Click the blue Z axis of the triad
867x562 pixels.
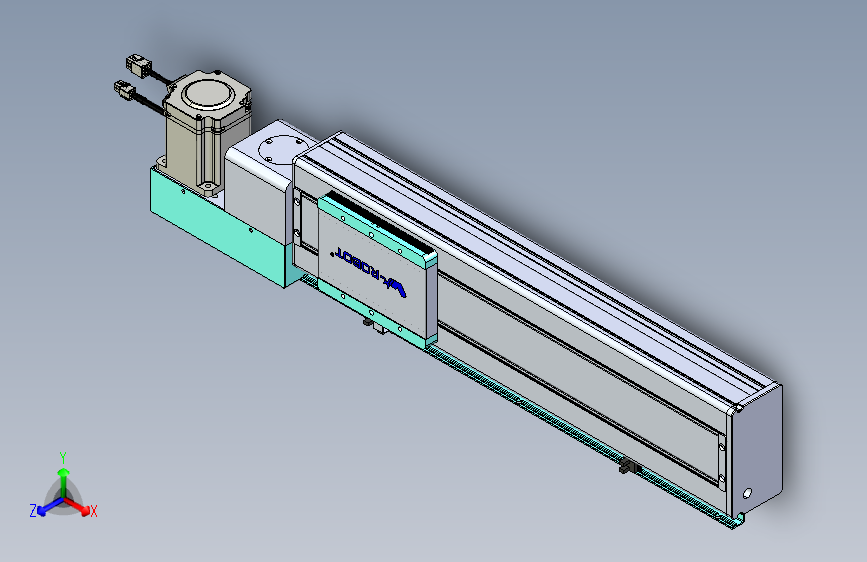(50, 506)
